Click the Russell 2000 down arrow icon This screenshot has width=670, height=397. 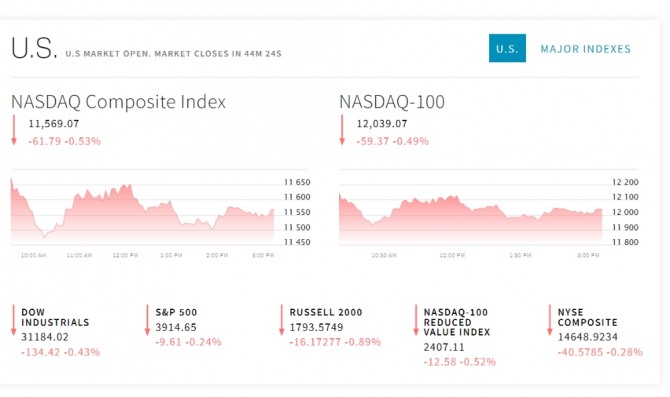click(282, 320)
